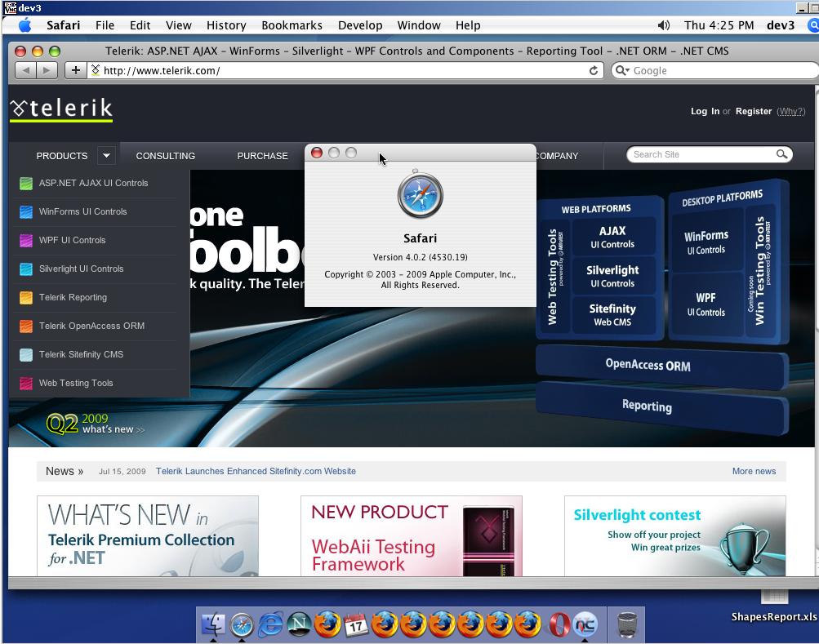Click the Telerik favicon in address bar
This screenshot has height=644, width=819.
click(95, 70)
